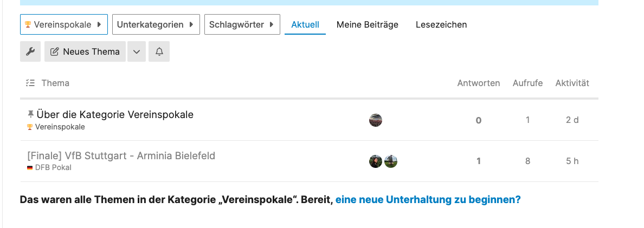644x228 pixels.
Task: Create a Neues Thema
Action: pos(85,51)
